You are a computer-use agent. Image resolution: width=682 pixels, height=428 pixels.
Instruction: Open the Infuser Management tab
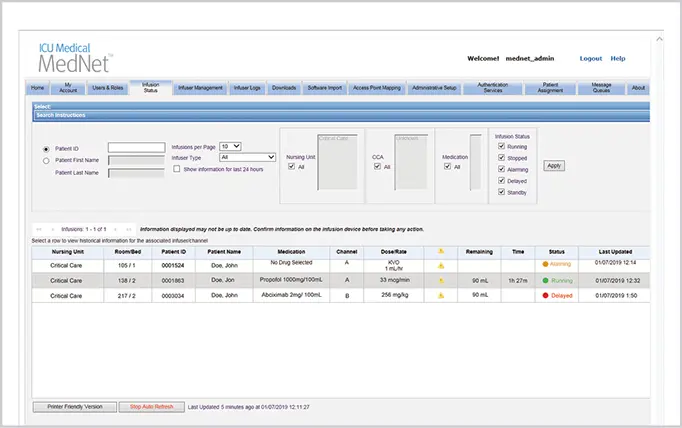point(200,88)
